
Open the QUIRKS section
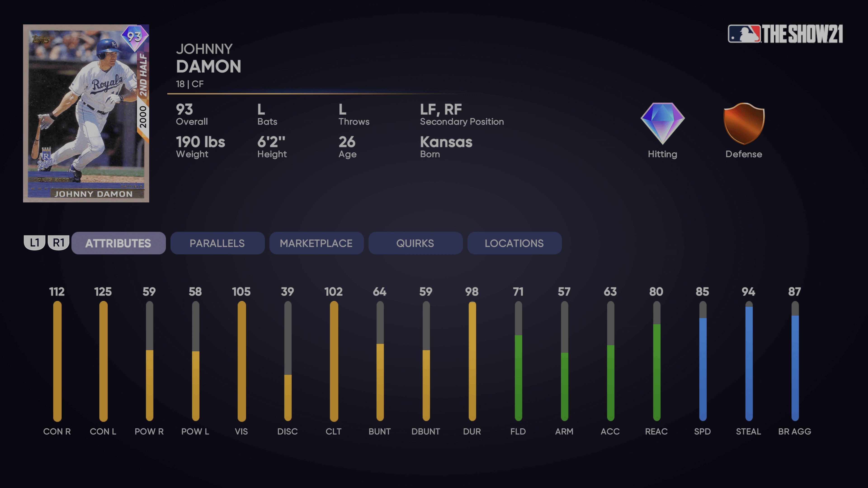(415, 243)
